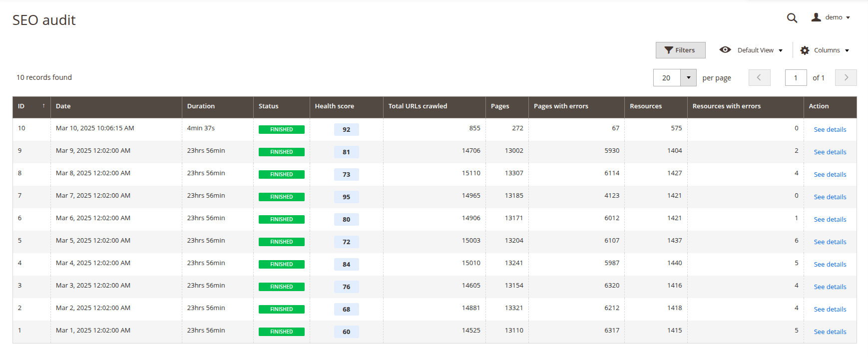This screenshot has height=357, width=868.
Task: Open the Filters panel
Action: pos(680,50)
